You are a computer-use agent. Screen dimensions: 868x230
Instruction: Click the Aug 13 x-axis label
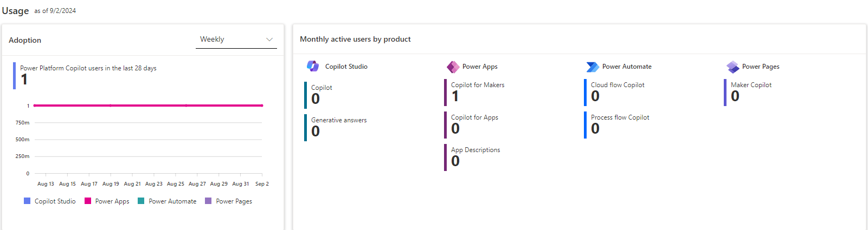click(46, 184)
